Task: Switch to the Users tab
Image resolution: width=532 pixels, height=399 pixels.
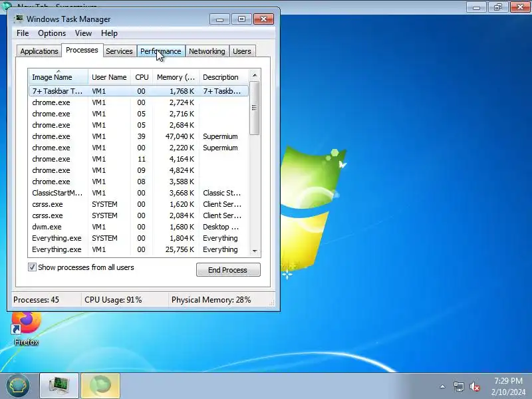Action: pos(242,51)
